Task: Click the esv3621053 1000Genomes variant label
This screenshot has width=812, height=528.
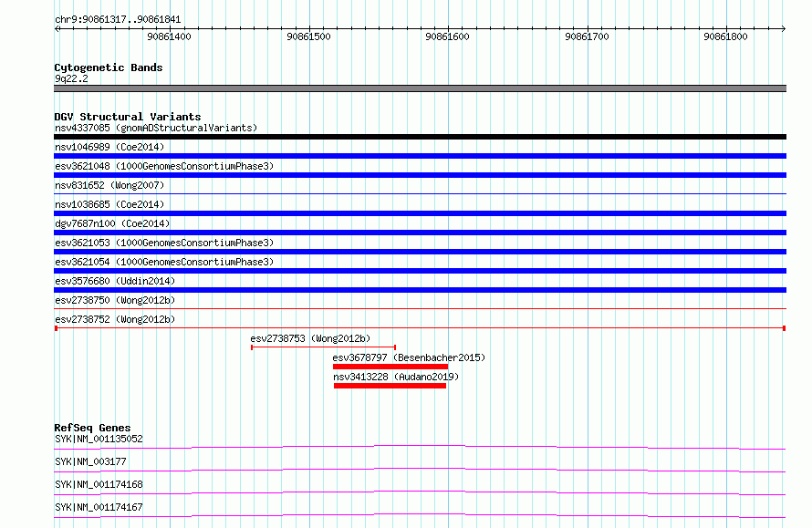Action: coord(164,243)
